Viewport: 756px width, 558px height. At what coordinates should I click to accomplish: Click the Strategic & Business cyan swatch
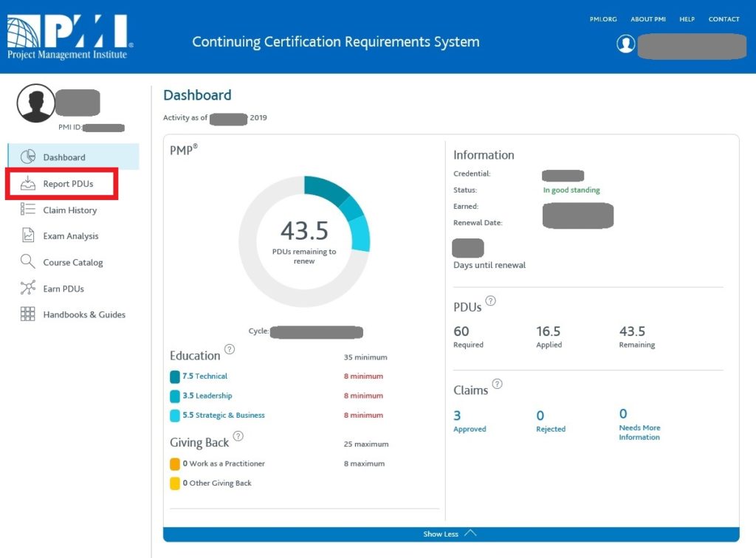[x=174, y=416]
